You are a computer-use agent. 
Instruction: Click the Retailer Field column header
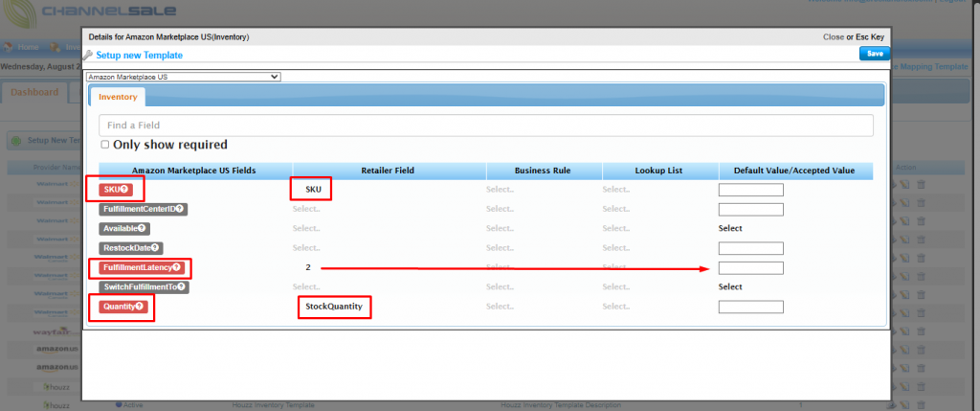pyautogui.click(x=388, y=171)
